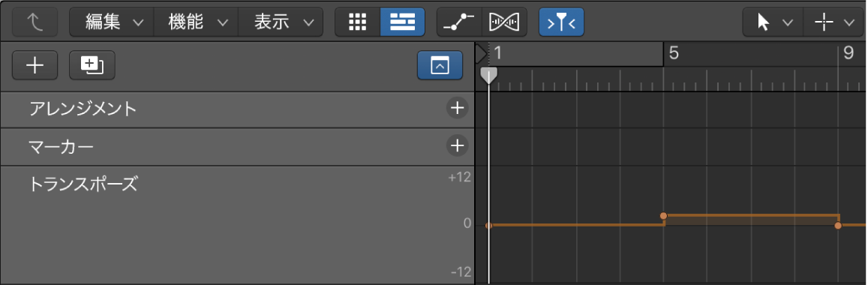Select the トランスポーズ global track
Screen dimensions: 868x285
pos(238,225)
